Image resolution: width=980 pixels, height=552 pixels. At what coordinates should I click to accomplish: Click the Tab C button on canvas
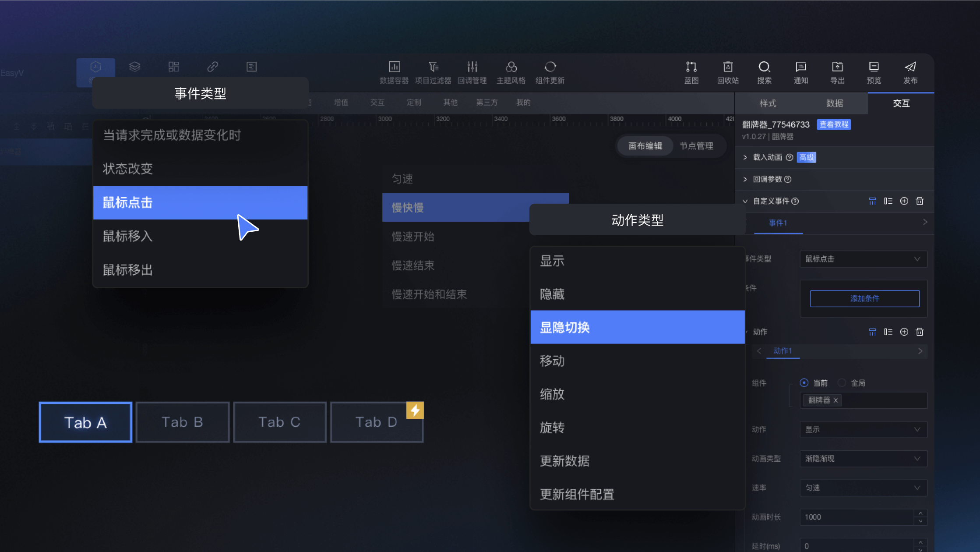click(x=280, y=422)
